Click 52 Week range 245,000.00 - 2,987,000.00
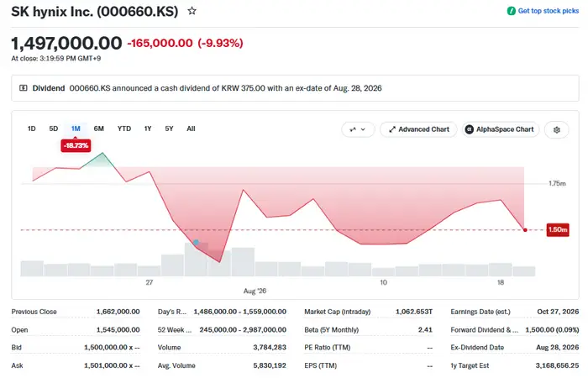Screen dimensions: 588x378 [x=243, y=329]
